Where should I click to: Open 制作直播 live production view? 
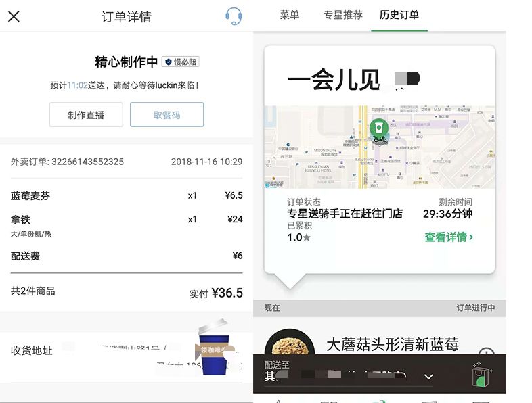tap(86, 115)
